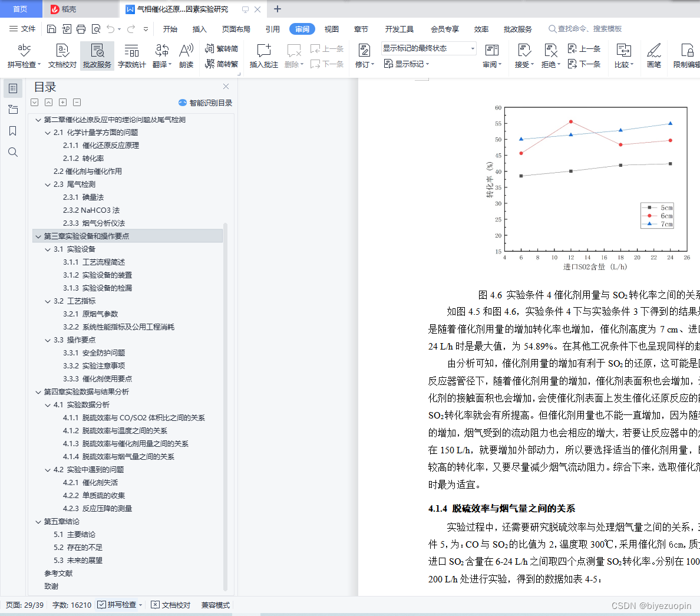This screenshot has height=616, width=700.
Task: Insert a comment with 插入批注
Action: (x=263, y=56)
